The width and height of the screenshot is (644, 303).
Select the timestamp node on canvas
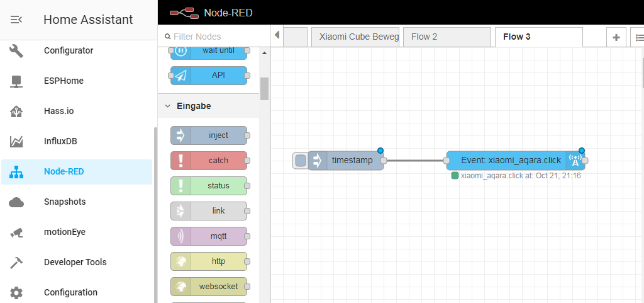346,161
